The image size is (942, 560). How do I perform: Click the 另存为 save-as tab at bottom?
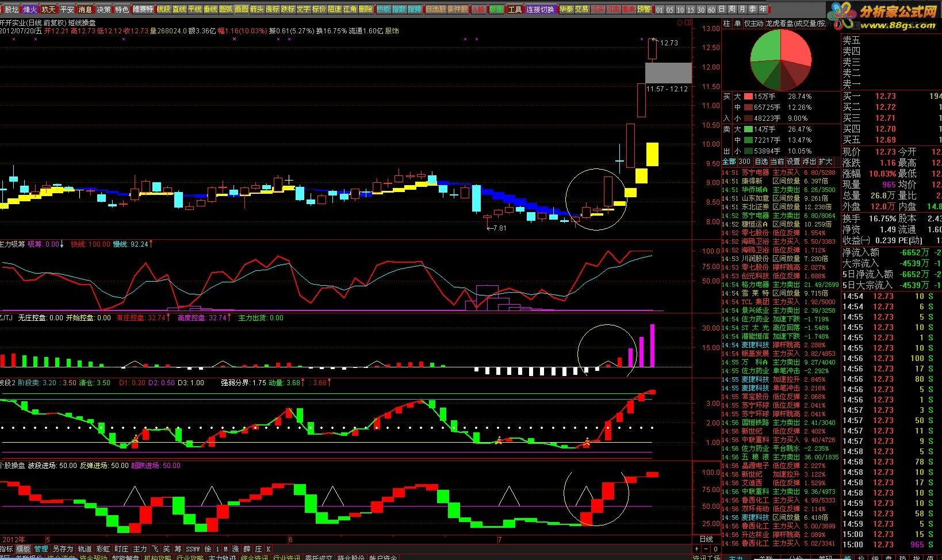(x=63, y=549)
